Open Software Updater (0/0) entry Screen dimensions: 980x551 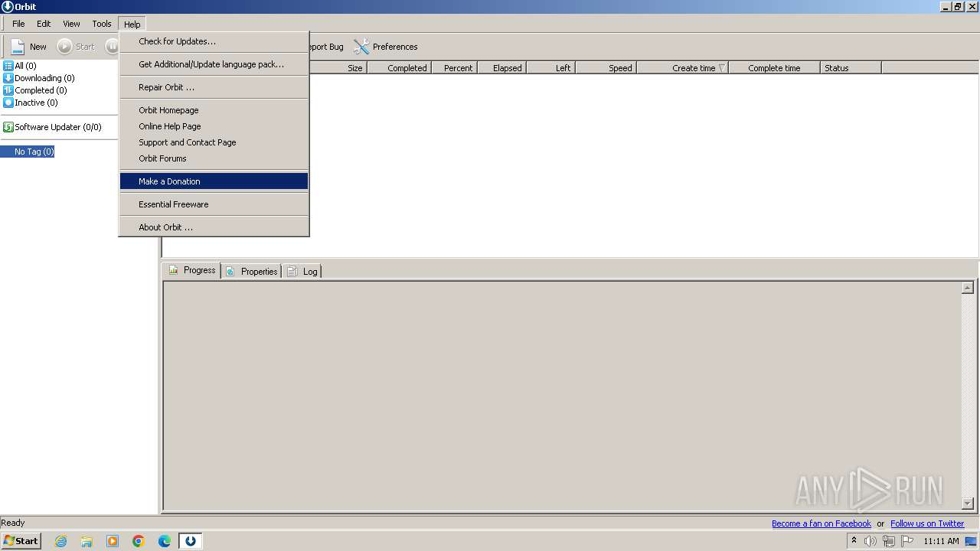[52, 127]
